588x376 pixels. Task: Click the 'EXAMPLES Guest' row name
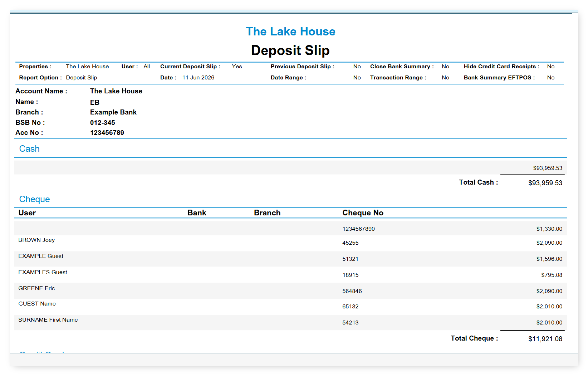coord(43,272)
